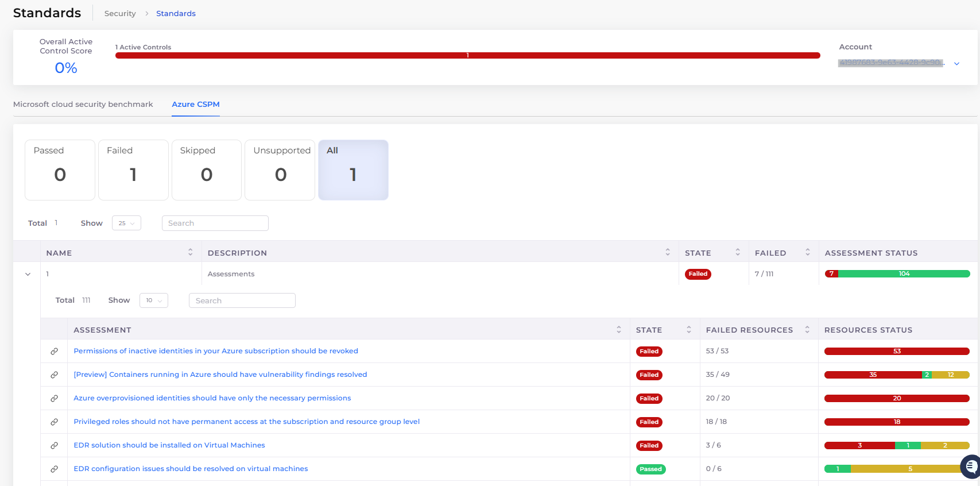Filter controls by the Failed card
The image size is (980, 486).
pyautogui.click(x=133, y=170)
